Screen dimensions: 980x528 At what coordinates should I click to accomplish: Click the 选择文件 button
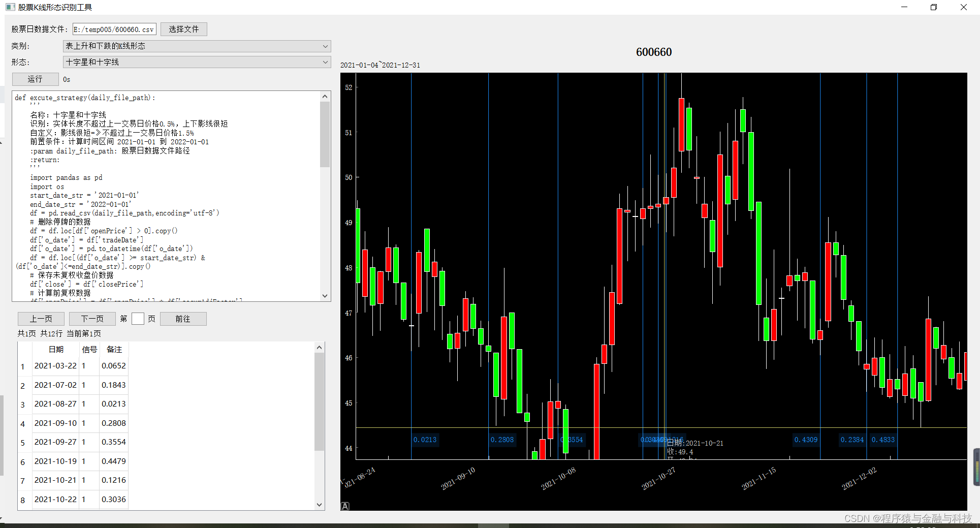tap(183, 29)
